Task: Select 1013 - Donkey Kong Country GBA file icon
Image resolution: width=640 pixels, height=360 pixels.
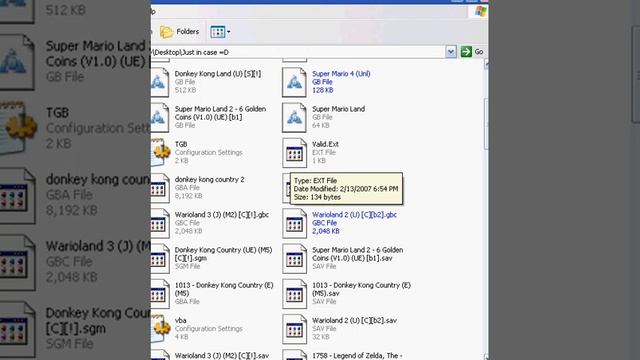Action: click(160, 293)
